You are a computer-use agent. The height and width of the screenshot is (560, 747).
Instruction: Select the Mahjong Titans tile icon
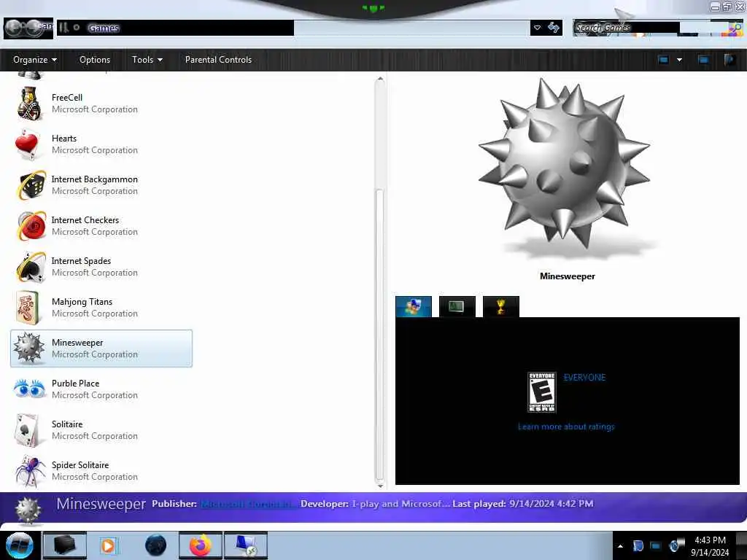click(x=28, y=308)
